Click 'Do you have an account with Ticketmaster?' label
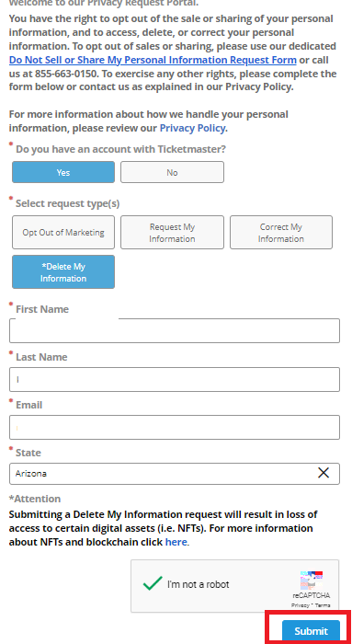 point(120,149)
